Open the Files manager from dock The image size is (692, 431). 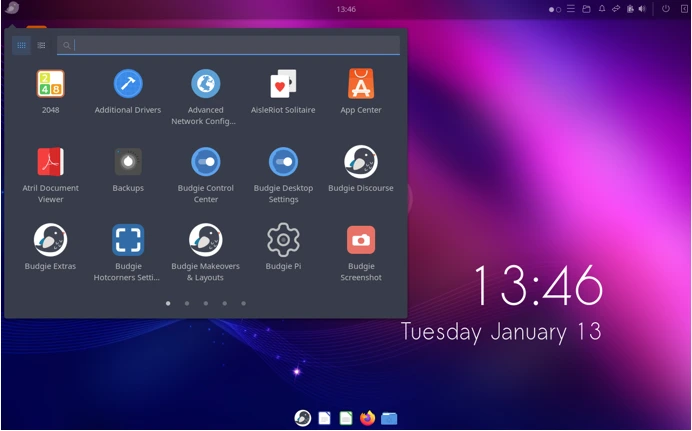pyautogui.click(x=389, y=418)
